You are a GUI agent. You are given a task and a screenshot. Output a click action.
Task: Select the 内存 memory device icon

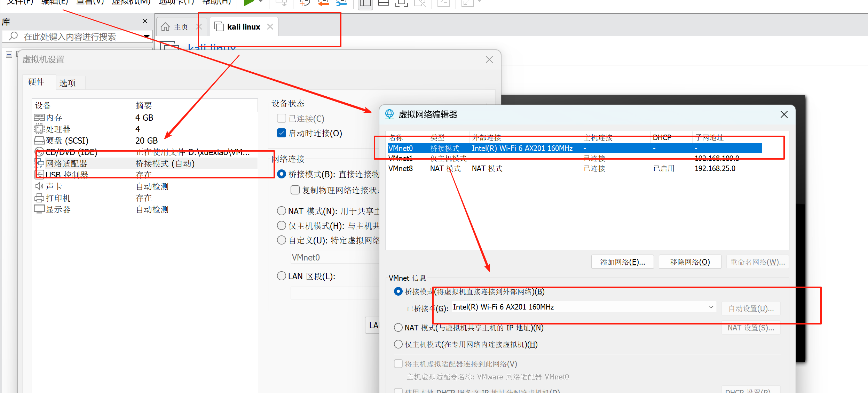pos(39,117)
